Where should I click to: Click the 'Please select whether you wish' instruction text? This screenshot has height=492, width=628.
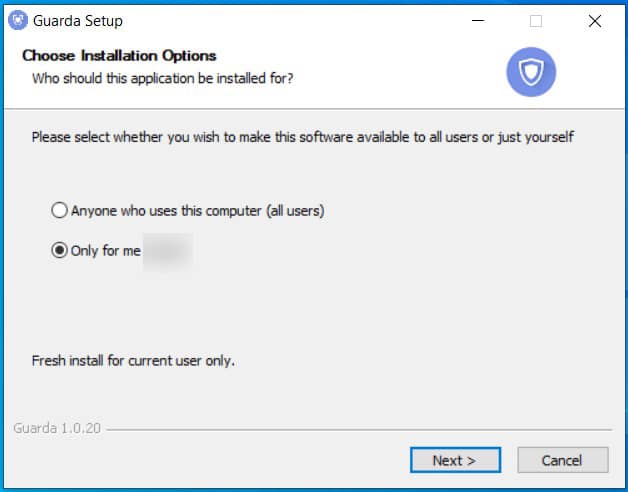pyautogui.click(x=303, y=137)
